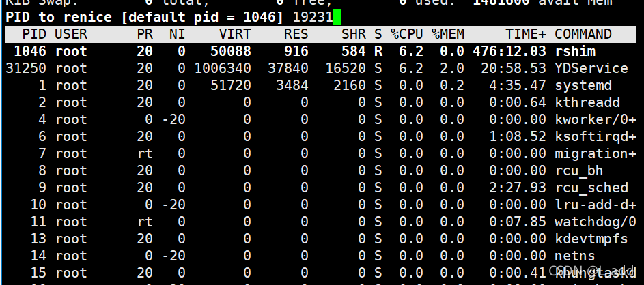Select PID 31250 in the list
This screenshot has height=285, width=644.
coord(26,68)
